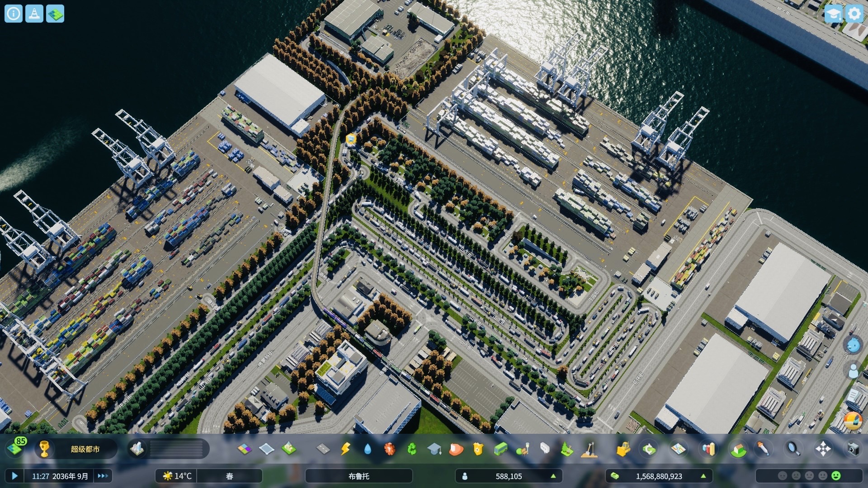The image size is (868, 488).
Task: Open the settings gear menu
Action: (854, 14)
